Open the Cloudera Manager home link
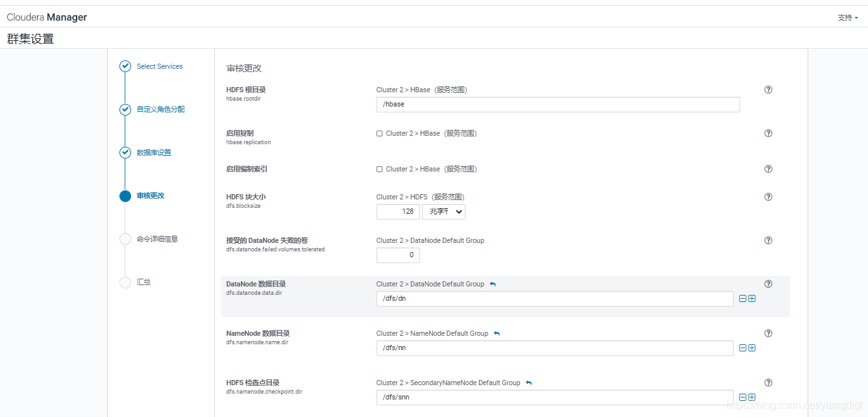 coord(47,18)
